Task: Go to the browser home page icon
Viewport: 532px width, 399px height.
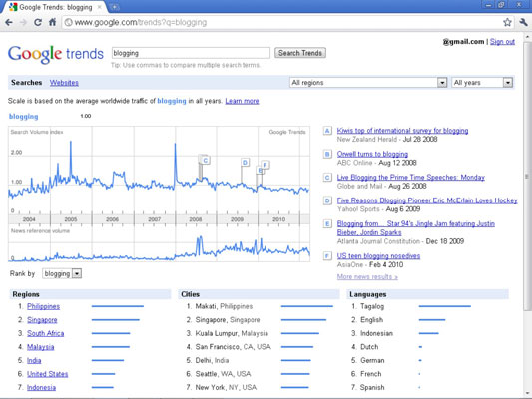Action: (52, 22)
